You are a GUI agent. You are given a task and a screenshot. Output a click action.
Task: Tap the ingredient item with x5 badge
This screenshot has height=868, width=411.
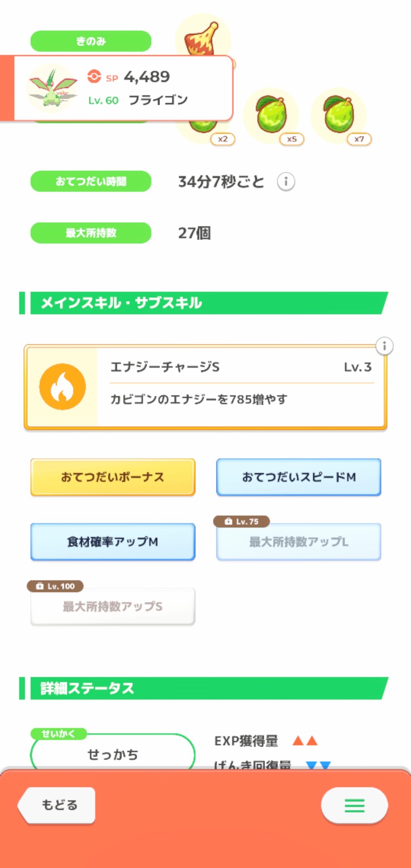tap(271, 116)
